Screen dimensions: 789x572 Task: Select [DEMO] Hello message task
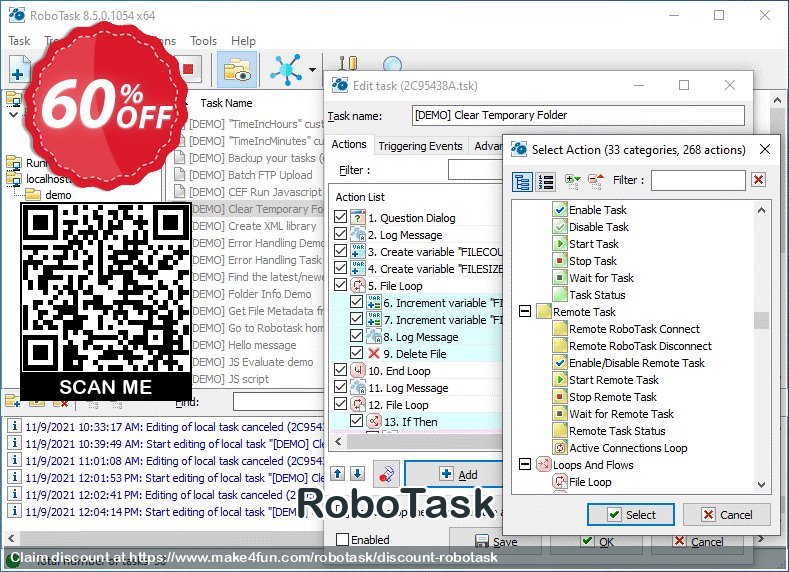point(244,345)
